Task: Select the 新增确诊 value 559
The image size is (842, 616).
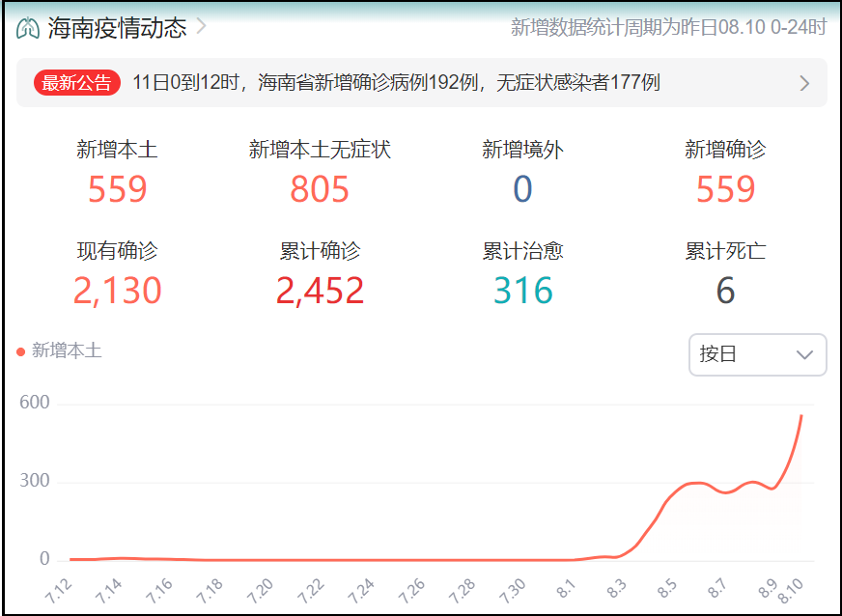Action: point(725,189)
